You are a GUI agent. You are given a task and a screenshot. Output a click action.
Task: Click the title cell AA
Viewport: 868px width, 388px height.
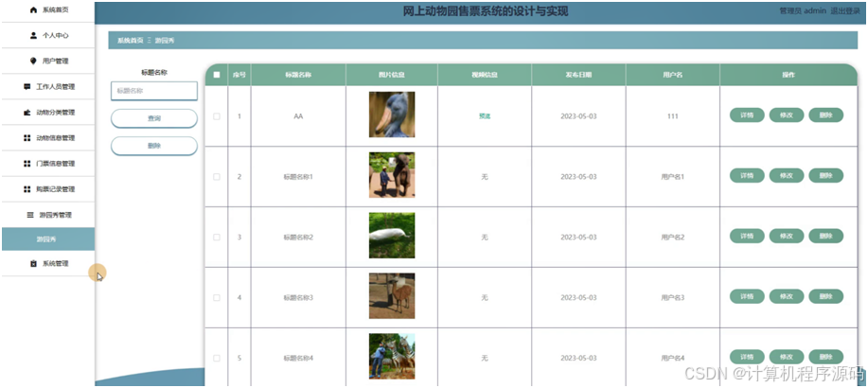[298, 116]
